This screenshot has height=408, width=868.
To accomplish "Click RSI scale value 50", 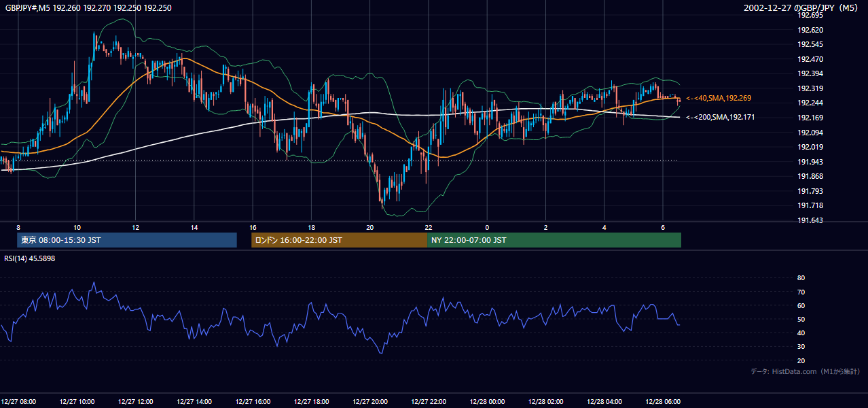I will pos(801,319).
